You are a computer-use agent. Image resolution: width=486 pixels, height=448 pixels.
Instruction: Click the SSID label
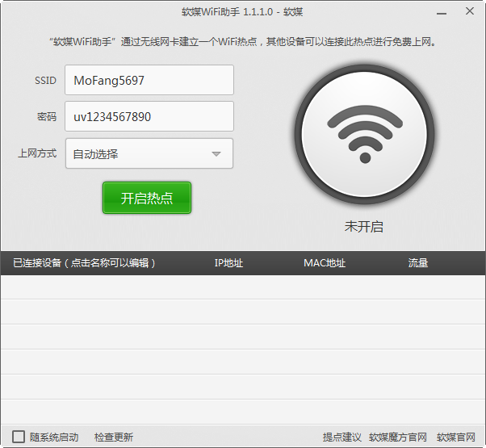pos(45,81)
